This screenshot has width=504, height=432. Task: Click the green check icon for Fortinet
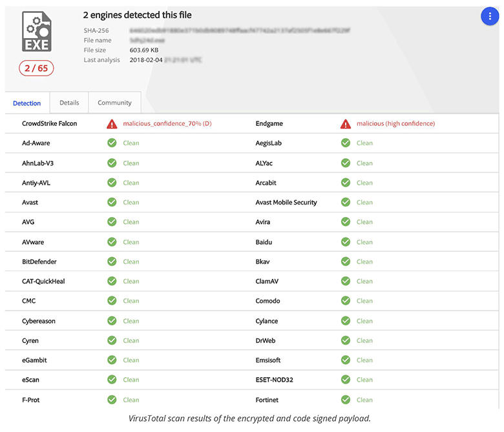[346, 400]
